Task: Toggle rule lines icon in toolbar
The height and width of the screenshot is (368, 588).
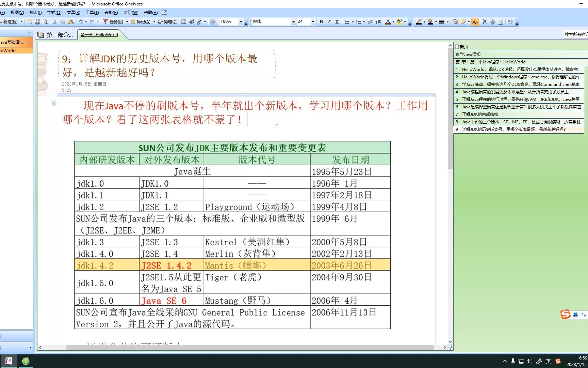Action: point(501,22)
